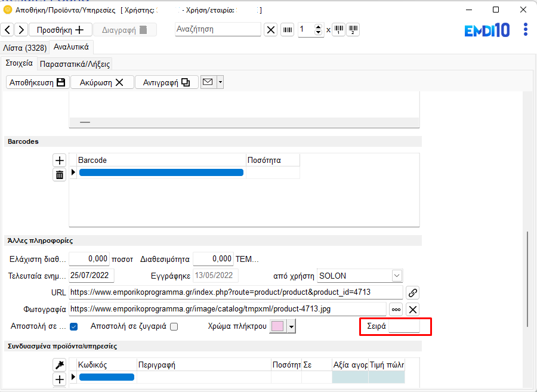Open the envelope button dropdown arrow
The width and height of the screenshot is (537, 392).
(220, 82)
